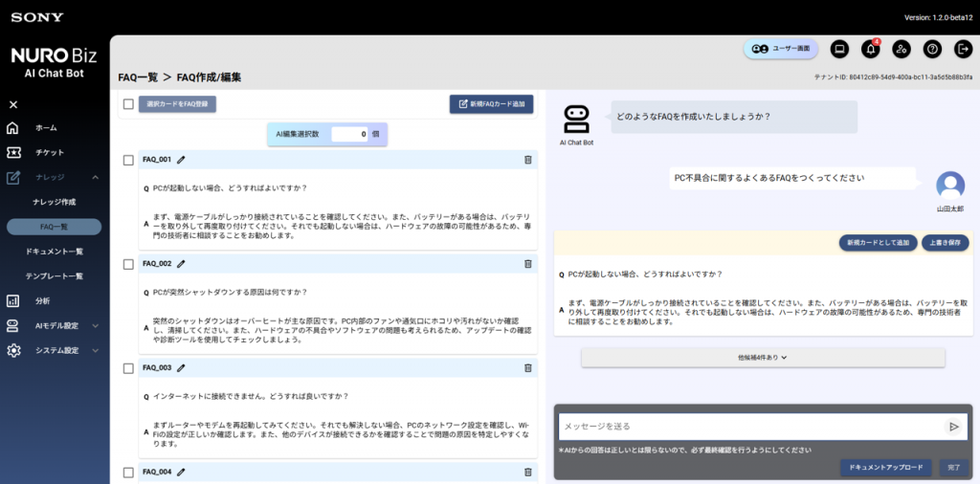Click the 新規FAQカード追加 button
The image size is (980, 484).
[x=491, y=104]
